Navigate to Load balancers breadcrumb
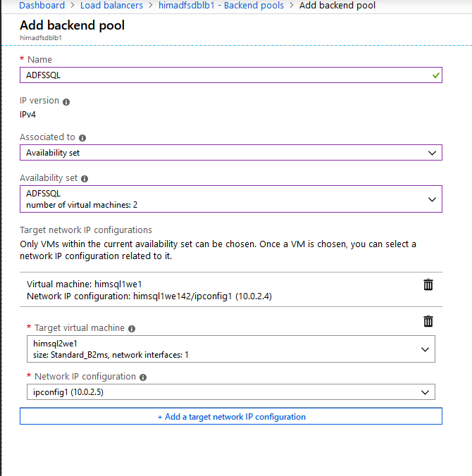This screenshot has width=472, height=476. (x=111, y=5)
